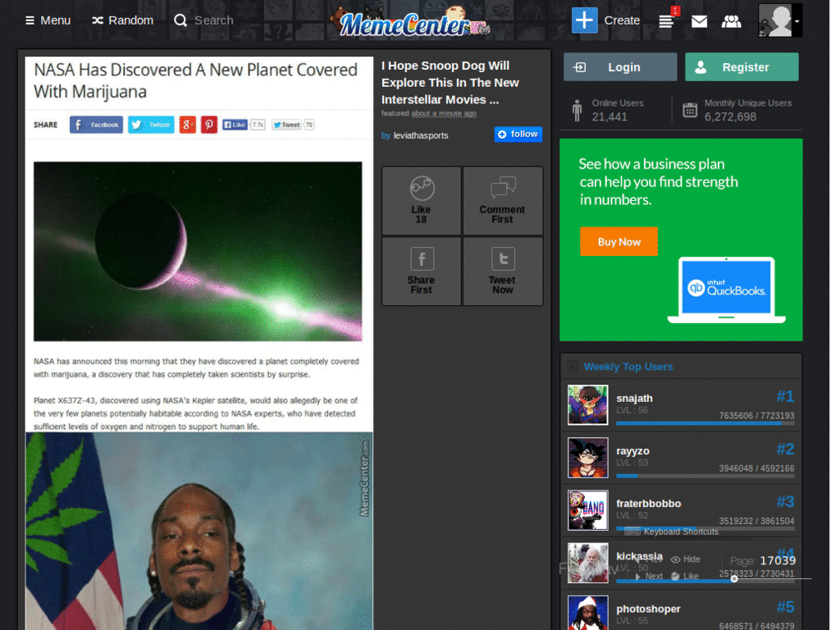Click snajath's blue progress bar
Screen dimensions: 840x630
coord(705,423)
